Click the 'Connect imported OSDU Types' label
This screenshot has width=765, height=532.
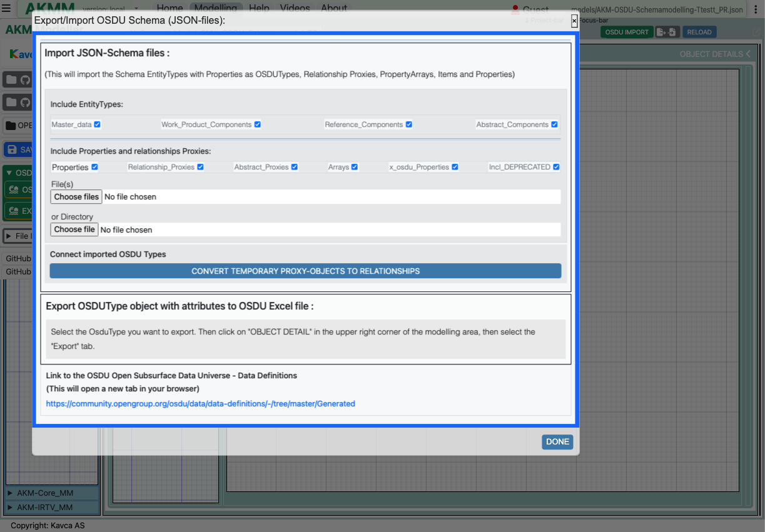point(108,254)
